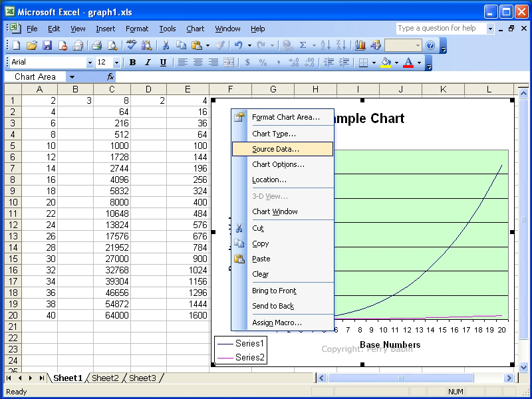This screenshot has height=399, width=532.
Task: Click the Increase Decimal icon
Action: (x=294, y=63)
